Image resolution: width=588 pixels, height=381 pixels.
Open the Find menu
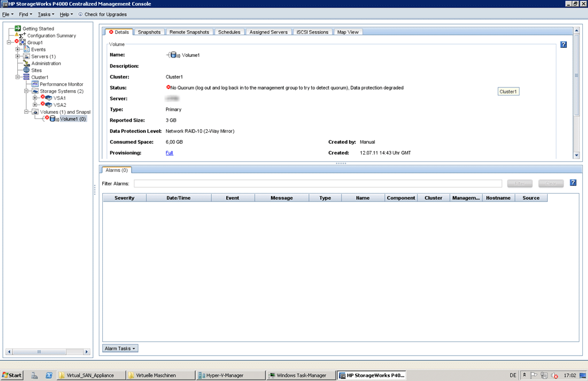[x=25, y=14]
